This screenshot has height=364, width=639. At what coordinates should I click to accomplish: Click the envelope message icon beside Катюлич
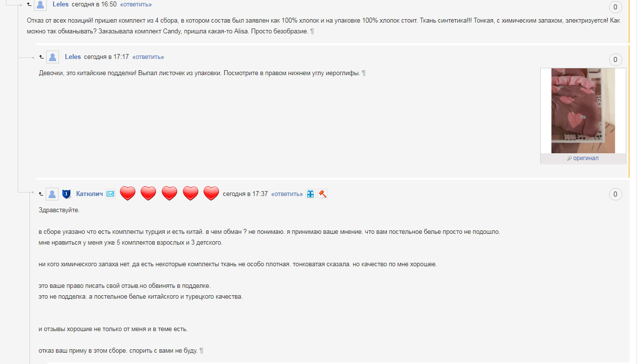tap(111, 194)
